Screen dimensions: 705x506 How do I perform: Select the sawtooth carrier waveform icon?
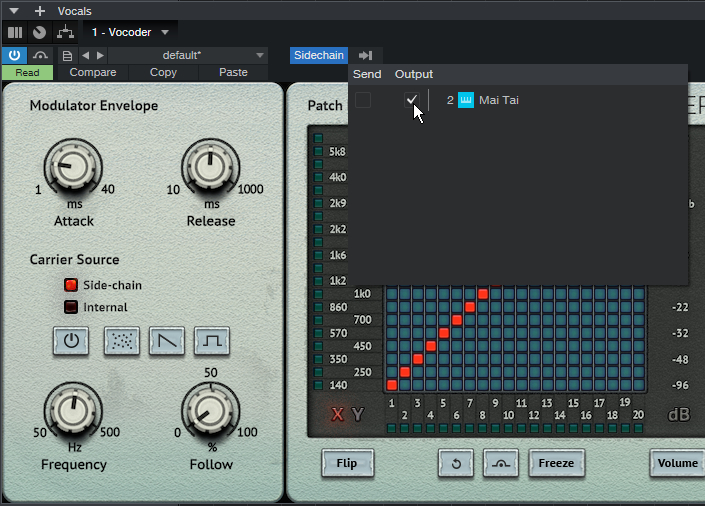[167, 341]
